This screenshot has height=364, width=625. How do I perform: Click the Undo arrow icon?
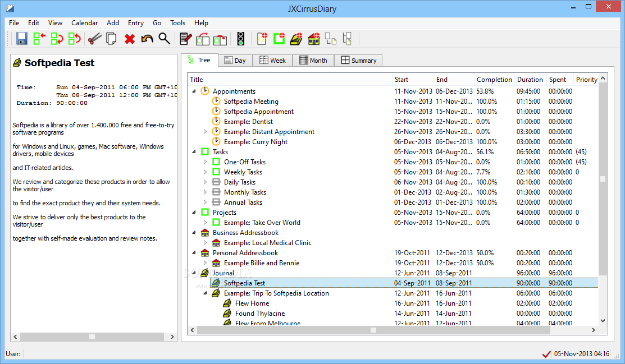pos(147,39)
